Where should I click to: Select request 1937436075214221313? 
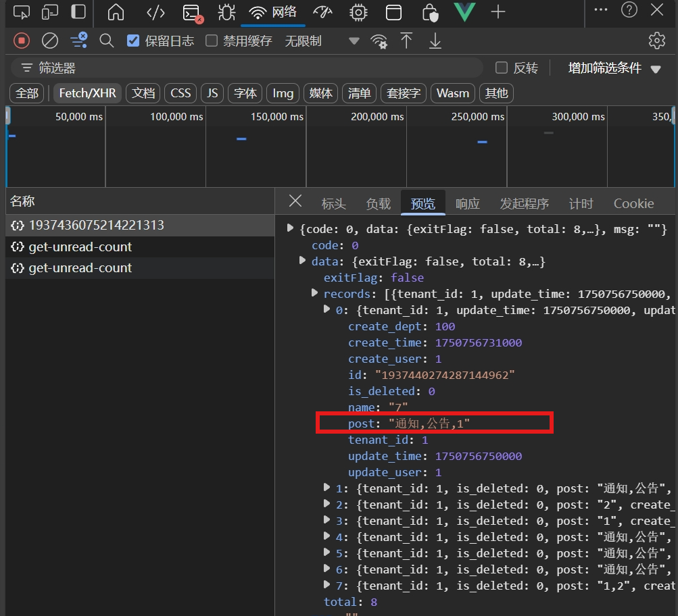point(140,225)
